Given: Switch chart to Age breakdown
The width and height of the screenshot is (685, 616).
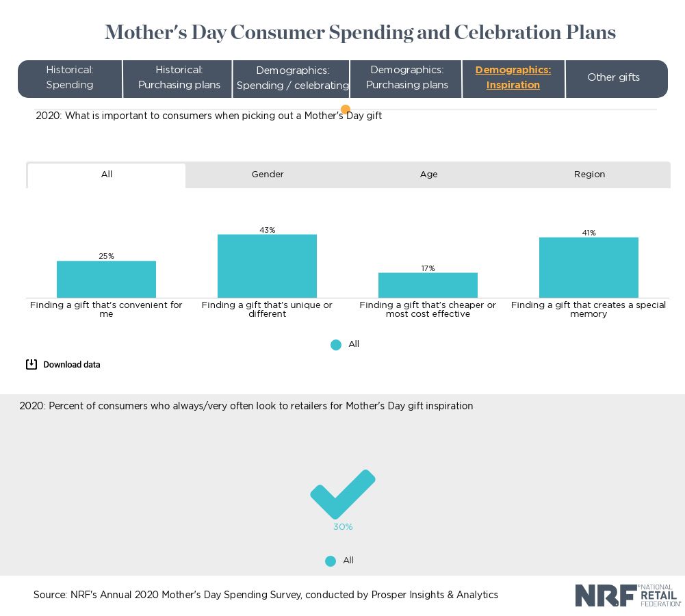Looking at the screenshot, I should pyautogui.click(x=428, y=175).
